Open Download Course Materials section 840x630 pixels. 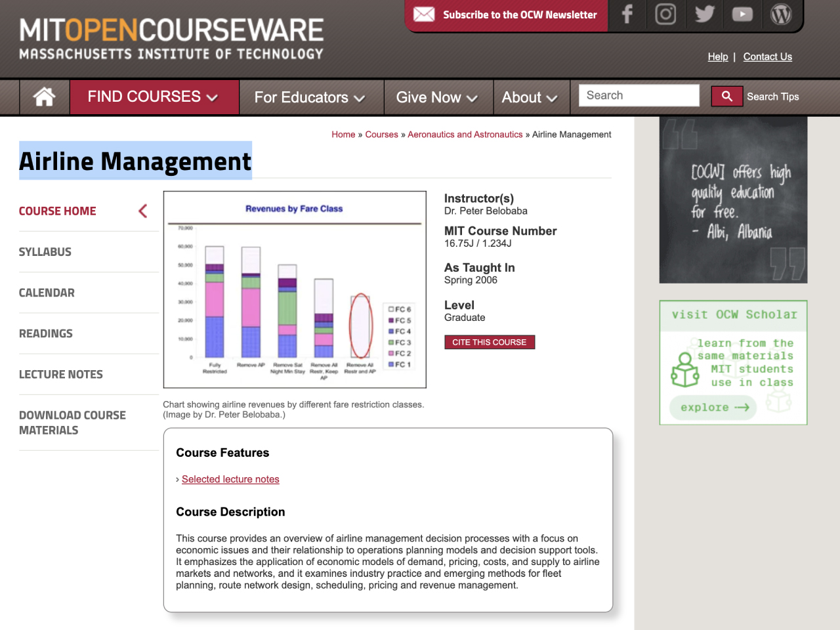pyautogui.click(x=72, y=423)
